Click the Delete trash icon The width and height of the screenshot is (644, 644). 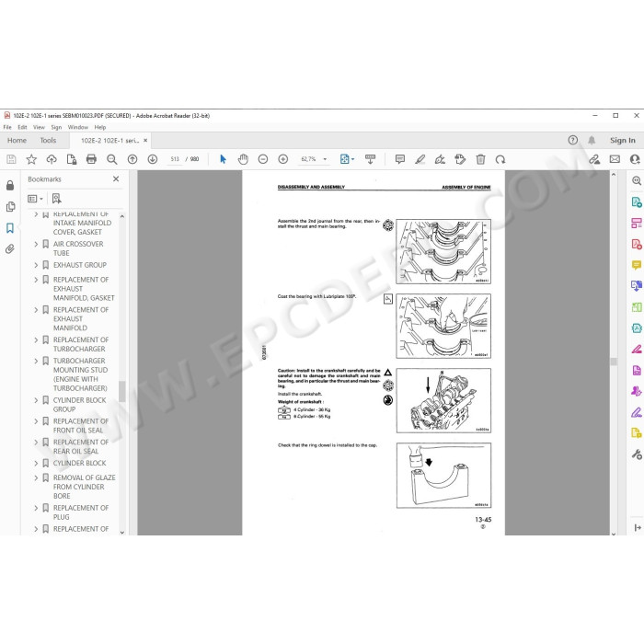pos(480,159)
